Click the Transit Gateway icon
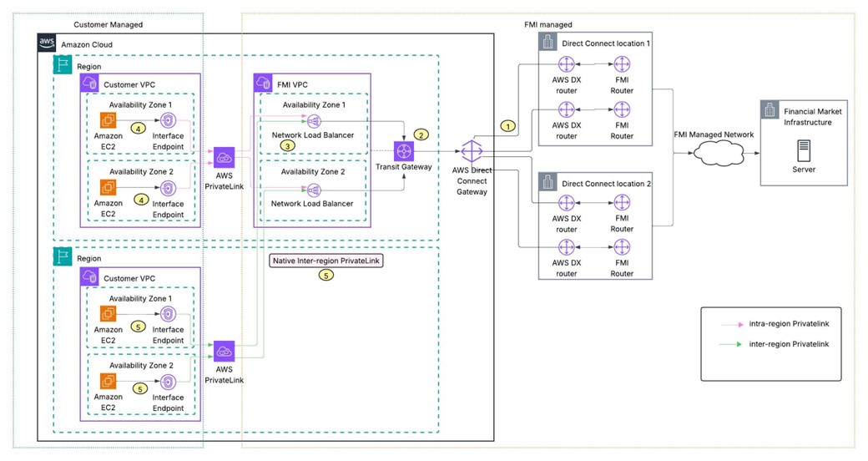The image size is (868, 461). coord(405,151)
